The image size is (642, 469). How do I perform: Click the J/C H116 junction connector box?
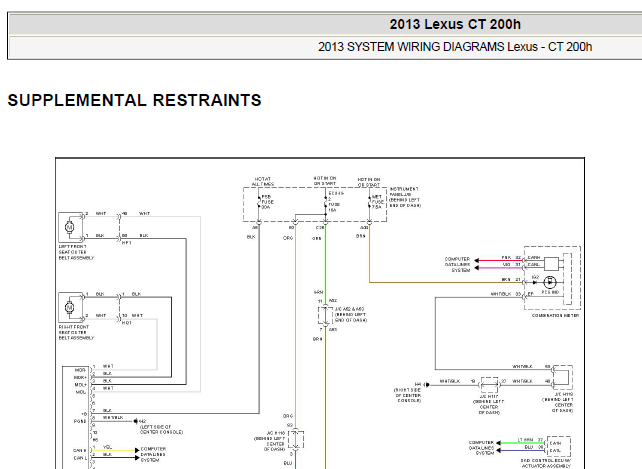pyautogui.click(x=296, y=440)
